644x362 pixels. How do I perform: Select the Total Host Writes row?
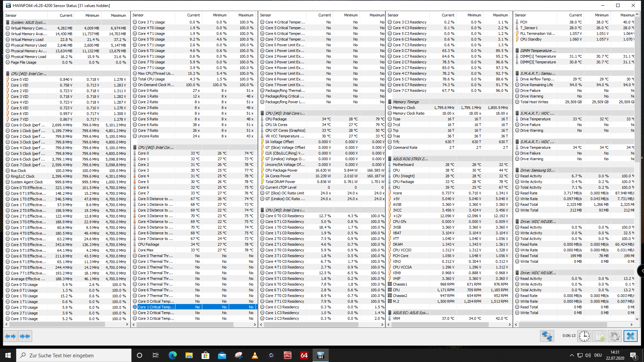point(575,102)
